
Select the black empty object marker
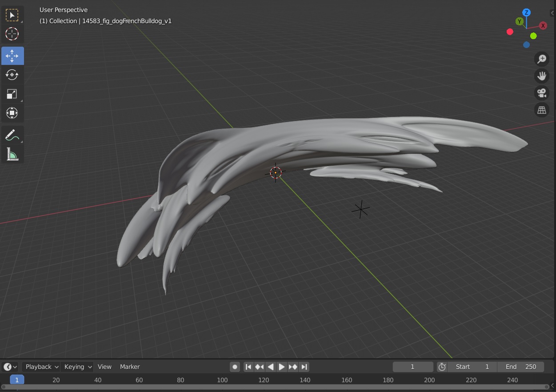pyautogui.click(x=360, y=209)
